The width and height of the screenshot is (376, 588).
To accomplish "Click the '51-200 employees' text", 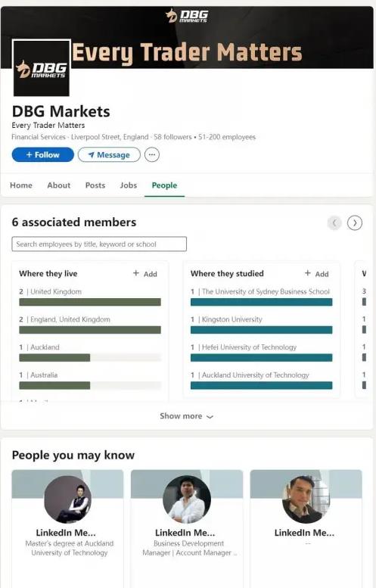I will tap(227, 137).
